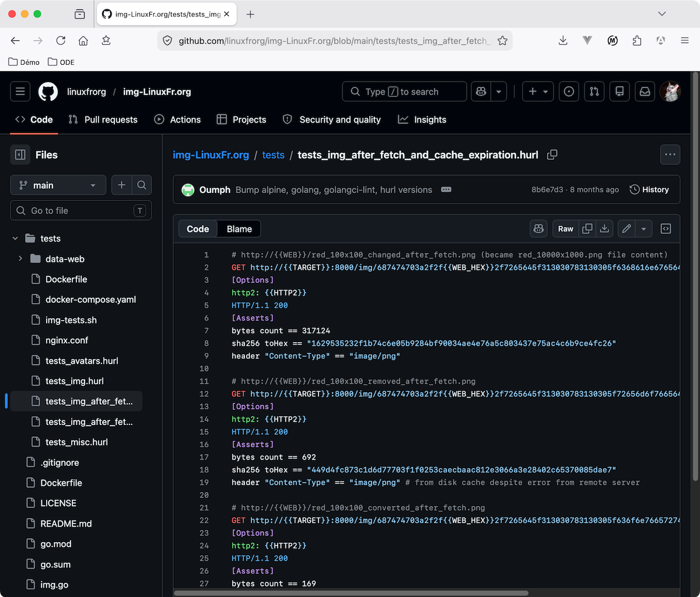Open your notifications inbox
Image resolution: width=700 pixels, height=597 pixels.
point(645,92)
